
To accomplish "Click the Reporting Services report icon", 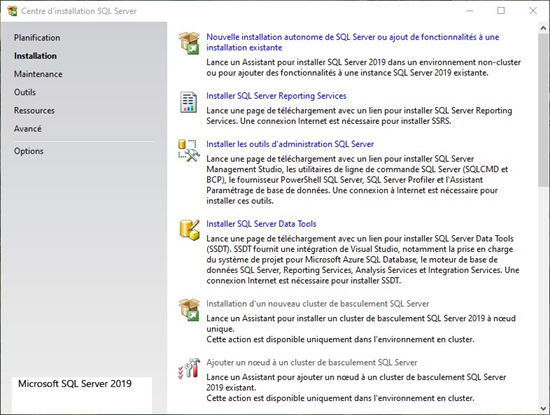I will (189, 102).
